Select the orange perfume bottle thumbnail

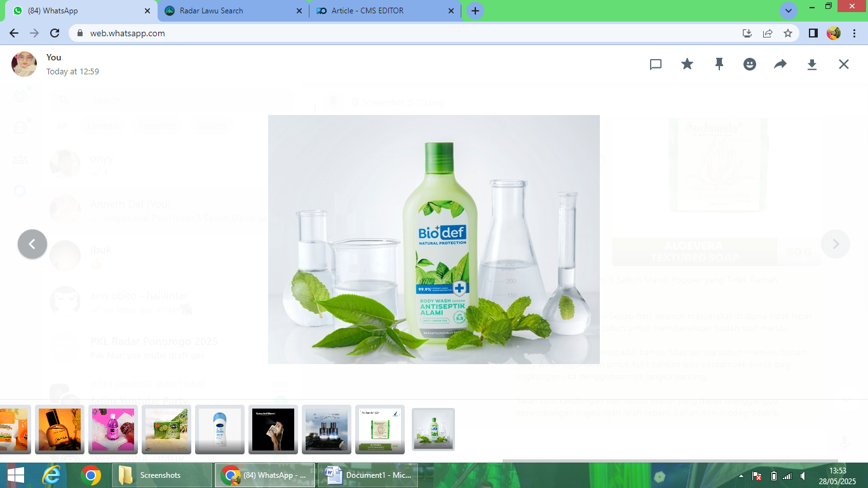60,430
